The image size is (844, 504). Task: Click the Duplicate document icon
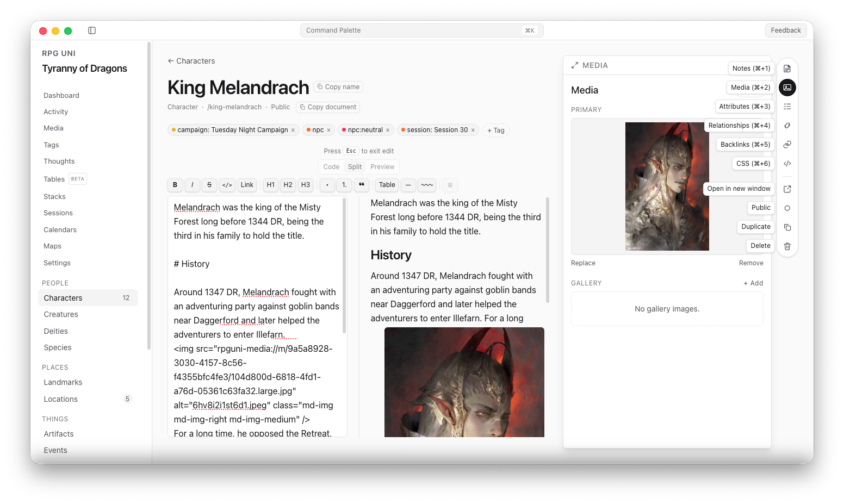click(787, 227)
